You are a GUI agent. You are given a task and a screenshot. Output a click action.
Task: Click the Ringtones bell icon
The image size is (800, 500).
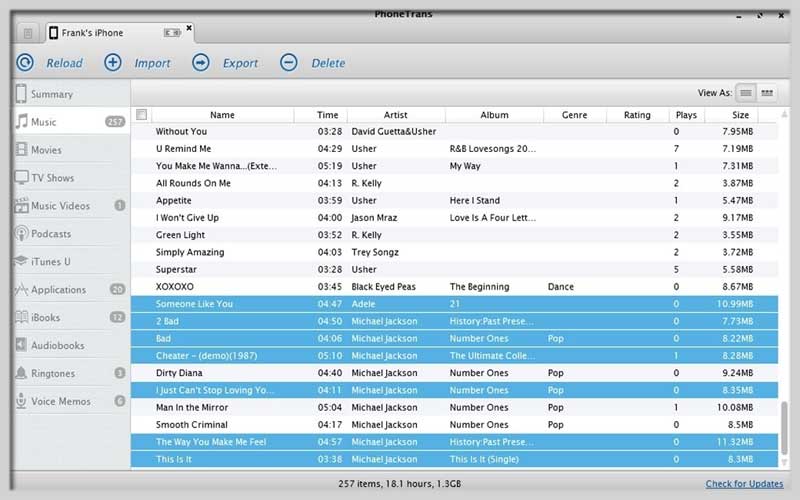21,373
